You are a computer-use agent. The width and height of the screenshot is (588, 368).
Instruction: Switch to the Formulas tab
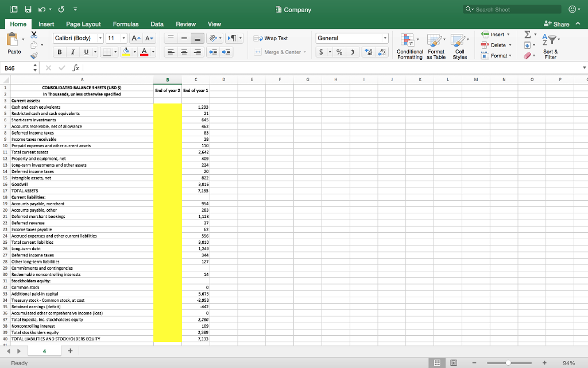[126, 24]
